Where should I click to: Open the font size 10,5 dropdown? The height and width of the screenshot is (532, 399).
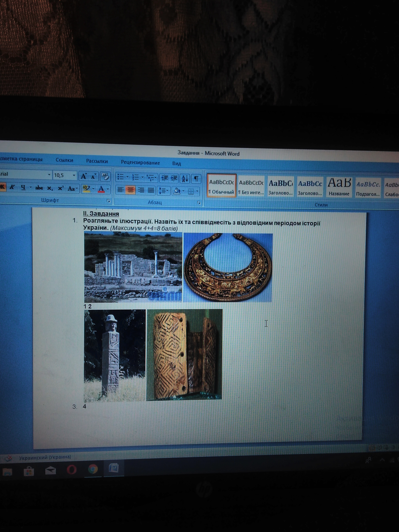(x=74, y=175)
